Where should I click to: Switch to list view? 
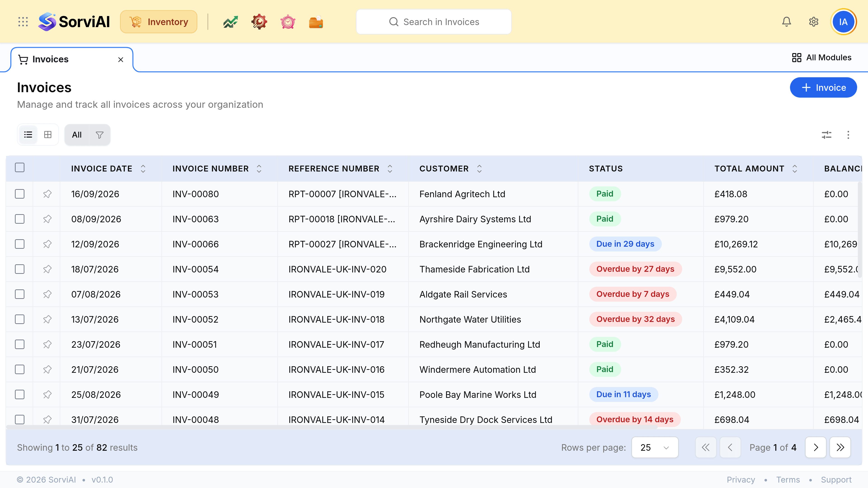click(28, 135)
